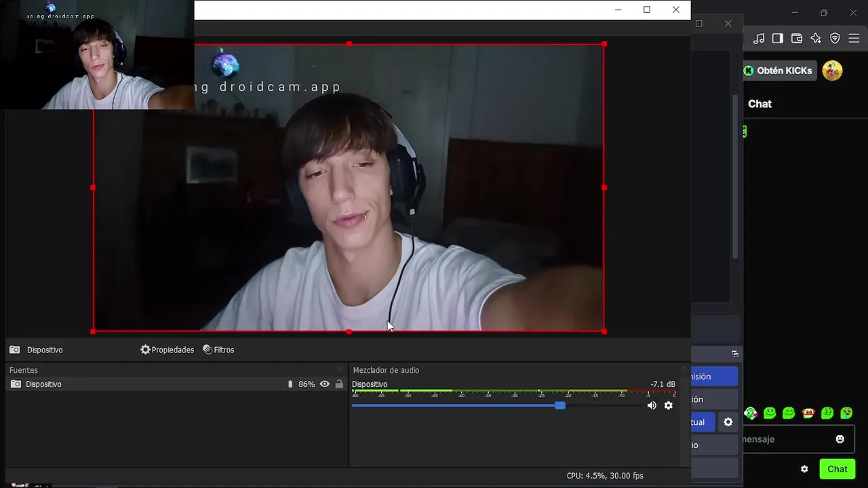The image size is (868, 488).
Task: Open Propiedades for the selected source
Action: pos(167,350)
